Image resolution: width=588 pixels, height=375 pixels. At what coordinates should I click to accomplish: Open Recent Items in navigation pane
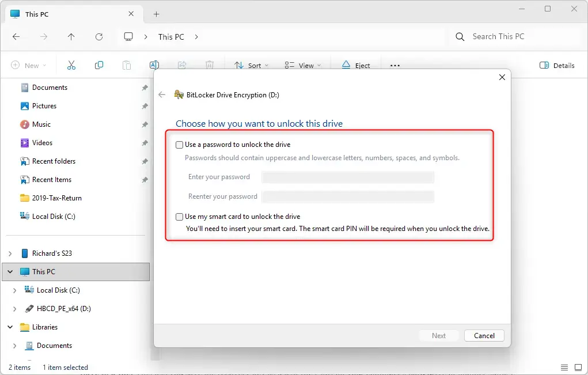coord(51,180)
